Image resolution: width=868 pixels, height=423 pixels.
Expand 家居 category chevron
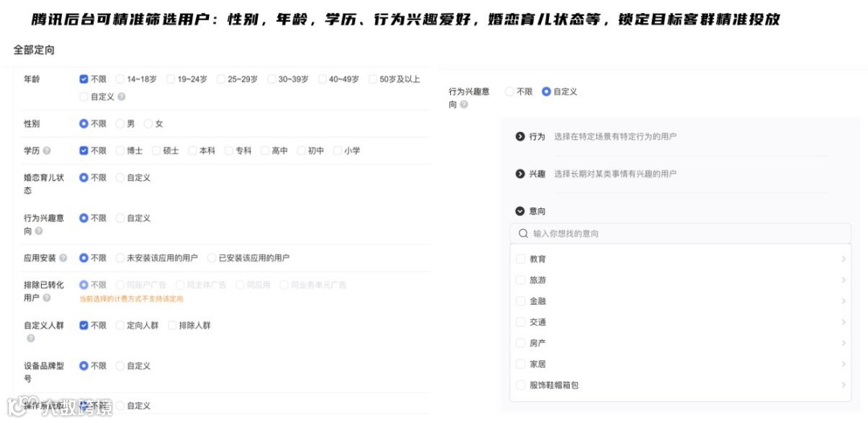point(844,364)
